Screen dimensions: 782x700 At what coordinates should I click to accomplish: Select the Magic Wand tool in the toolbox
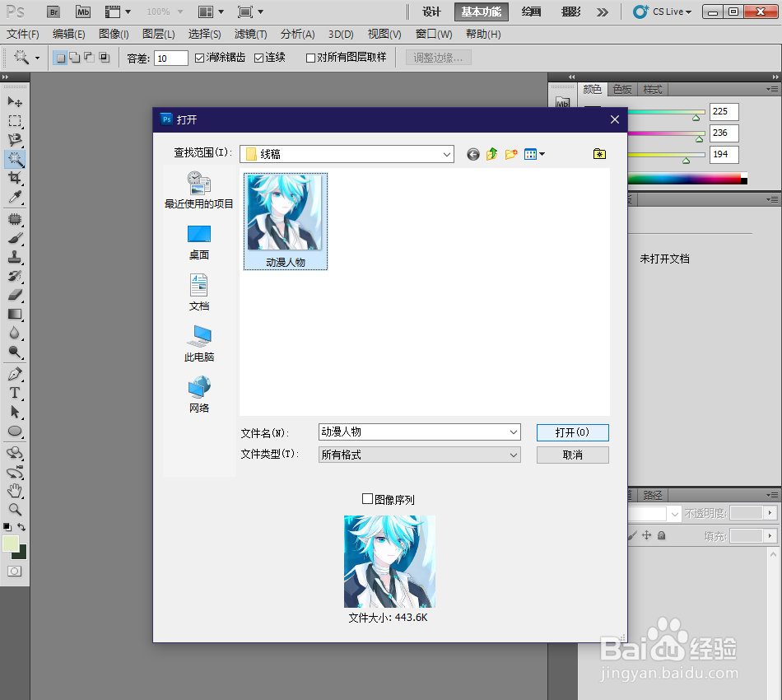pos(15,159)
